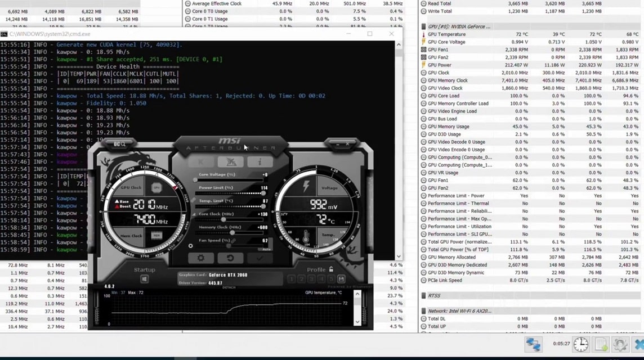Select the RTSS group header in HWiNFO
This screenshot has height=360, width=644.
click(531, 295)
